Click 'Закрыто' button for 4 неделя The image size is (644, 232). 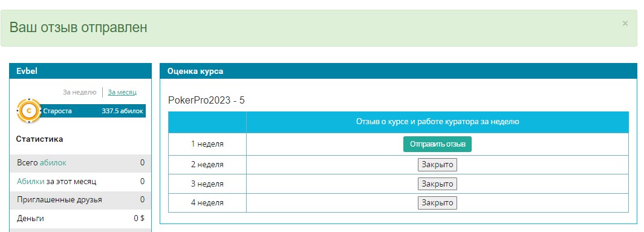click(x=437, y=202)
